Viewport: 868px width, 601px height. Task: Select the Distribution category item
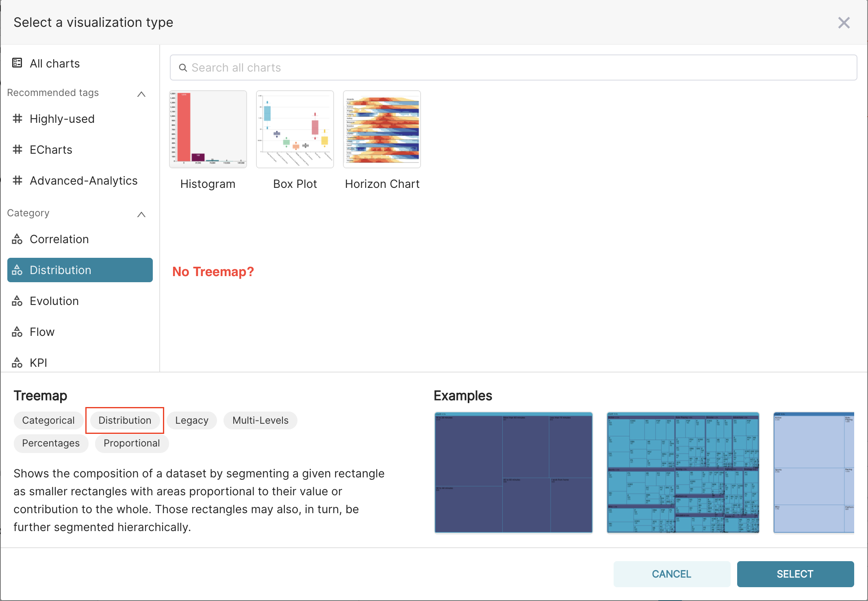pos(80,270)
